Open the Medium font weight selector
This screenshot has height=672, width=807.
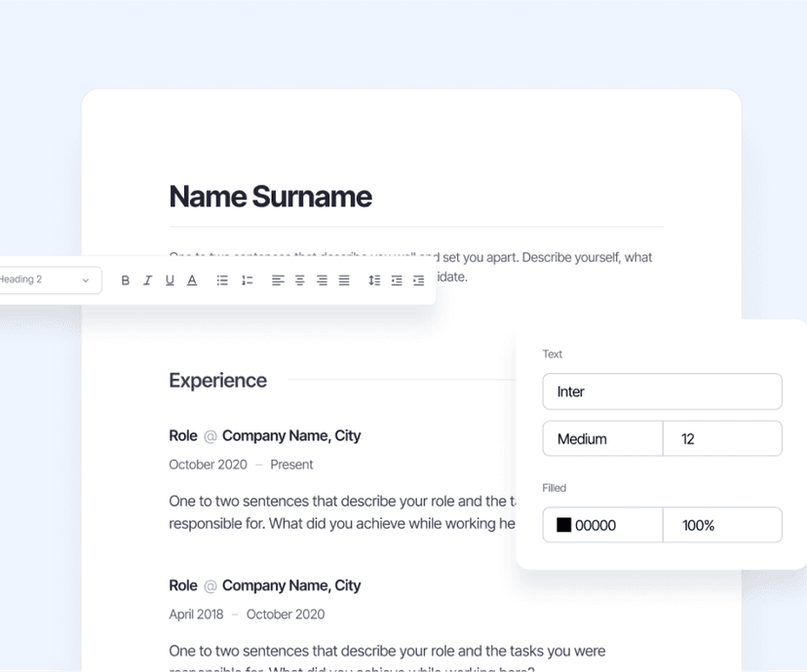[x=601, y=438]
